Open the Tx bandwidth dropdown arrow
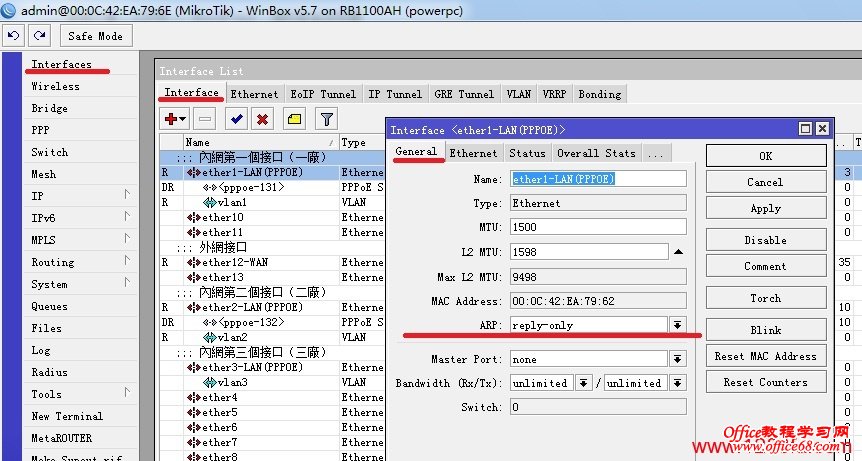The width and height of the screenshot is (862, 461). (x=677, y=383)
